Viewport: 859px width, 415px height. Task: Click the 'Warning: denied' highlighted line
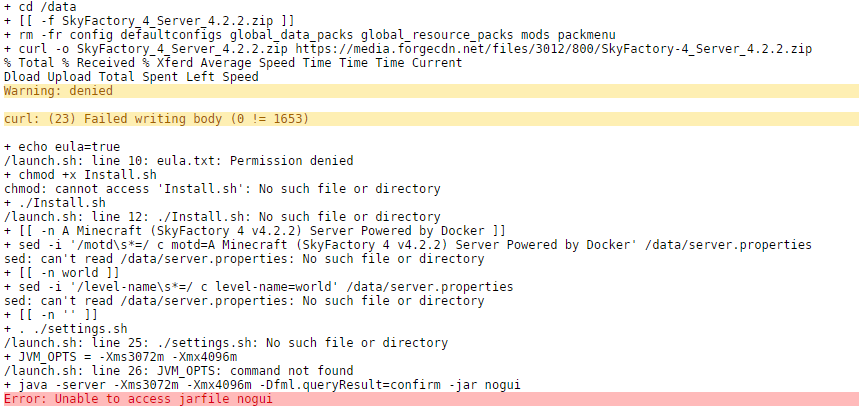point(431,91)
